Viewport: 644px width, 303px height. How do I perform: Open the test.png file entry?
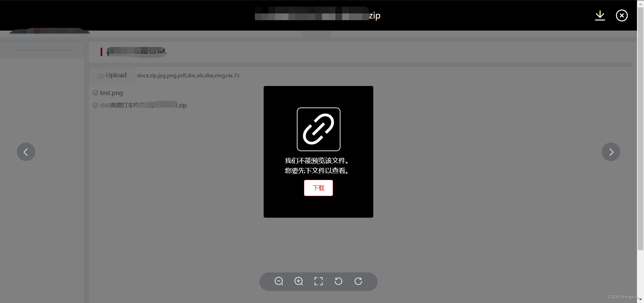pyautogui.click(x=111, y=93)
